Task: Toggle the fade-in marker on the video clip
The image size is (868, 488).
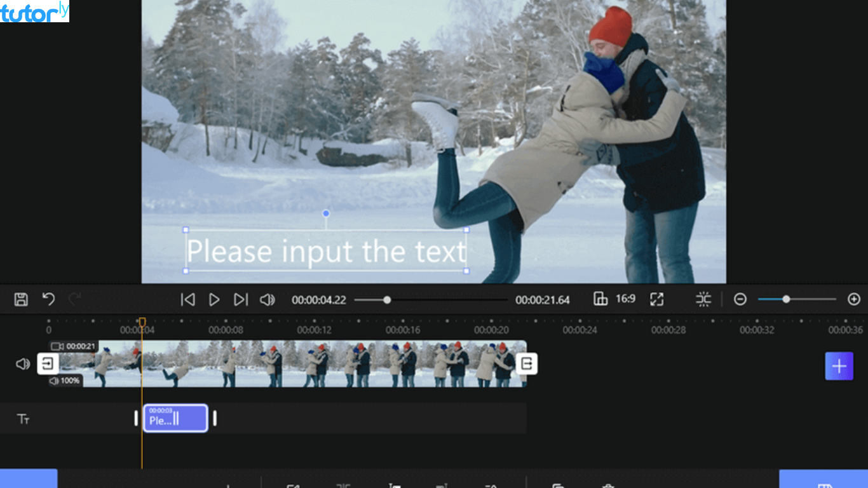Action: pos(48,363)
